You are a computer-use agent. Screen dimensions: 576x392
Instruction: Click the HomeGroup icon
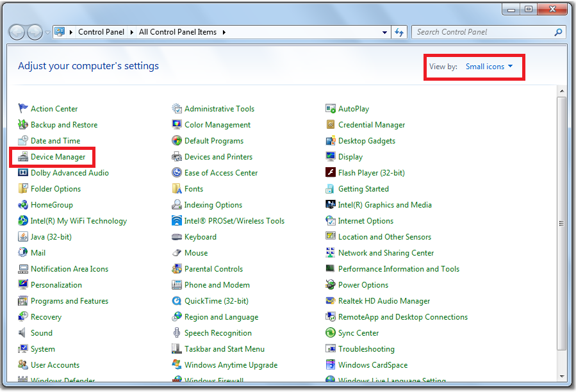23,205
